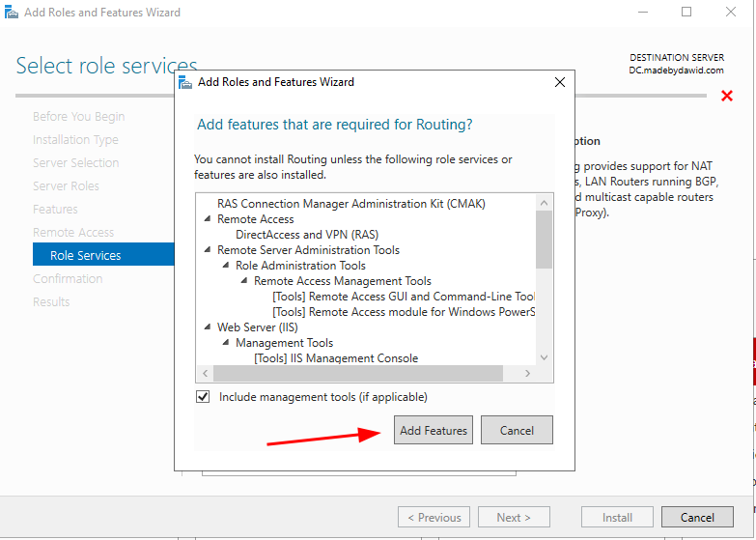This screenshot has width=756, height=540.
Task: Collapse the Web Server (IIS) node
Action: (x=208, y=327)
